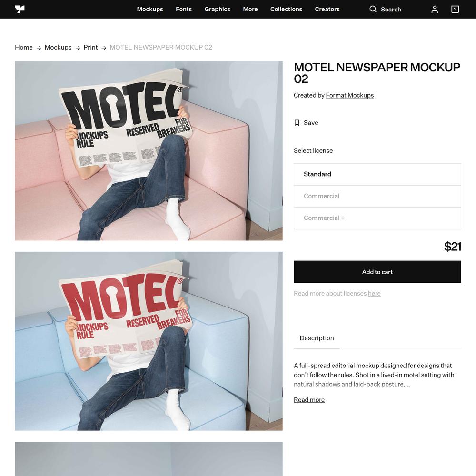Viewport: 476px width, 476px height.
Task: Go to Print in breadcrumb
Action: [90, 47]
